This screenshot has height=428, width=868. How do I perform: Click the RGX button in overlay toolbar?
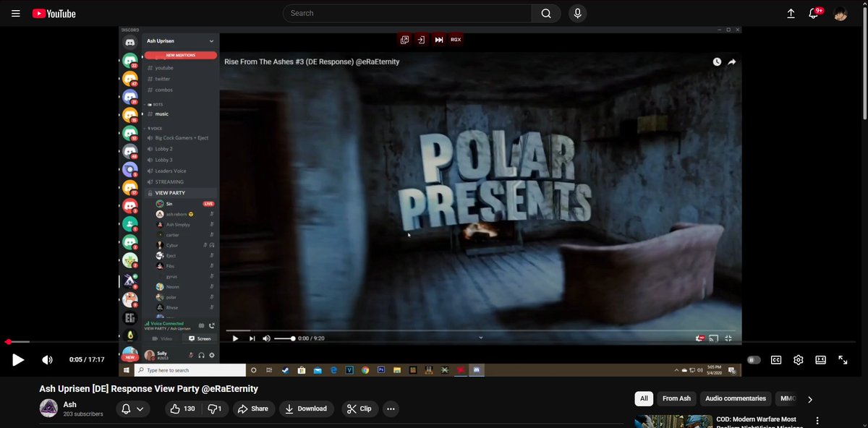[456, 40]
